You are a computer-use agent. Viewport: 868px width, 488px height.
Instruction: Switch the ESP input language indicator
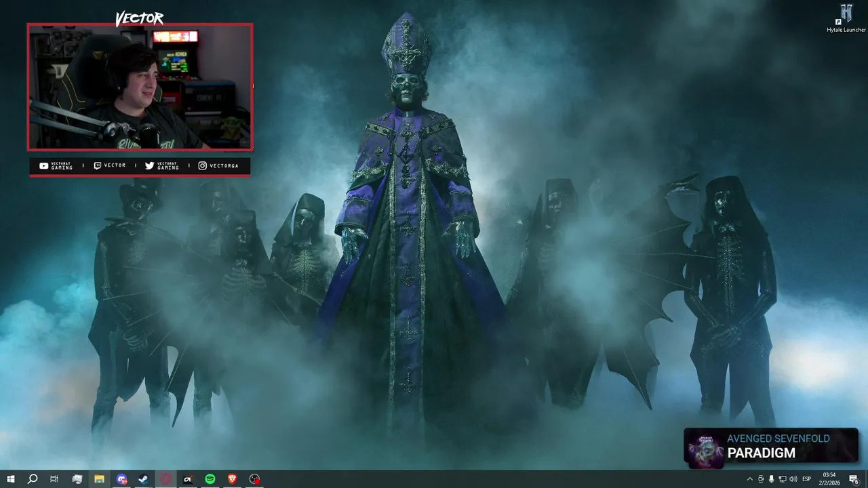pos(807,479)
